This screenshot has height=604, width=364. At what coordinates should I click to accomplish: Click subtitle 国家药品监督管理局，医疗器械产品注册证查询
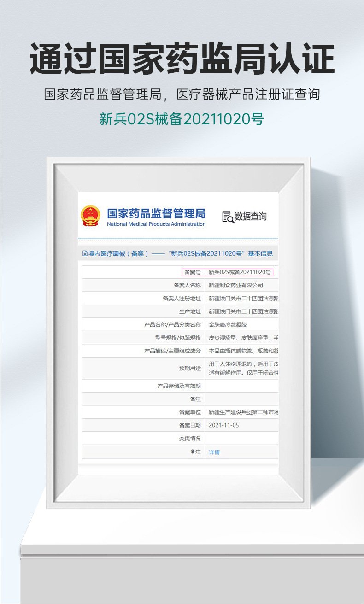[182, 94]
